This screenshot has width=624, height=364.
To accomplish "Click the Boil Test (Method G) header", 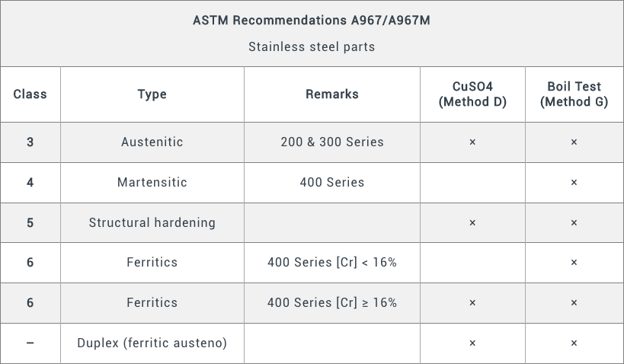I will (574, 94).
